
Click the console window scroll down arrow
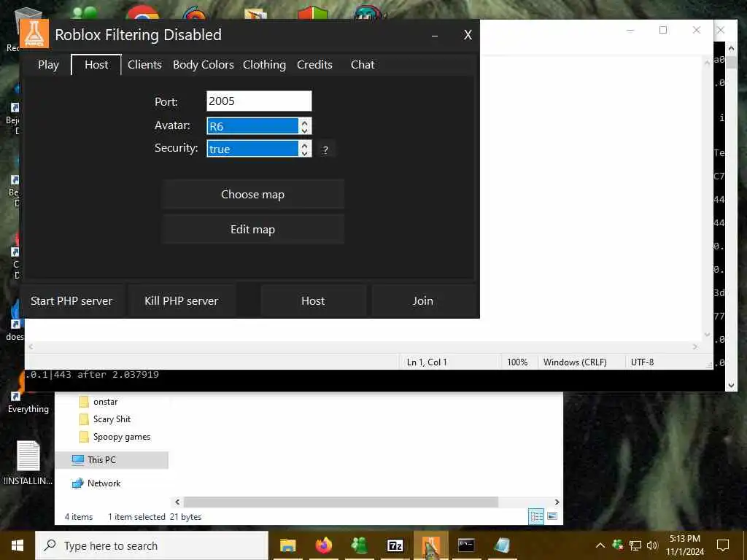pyautogui.click(x=731, y=386)
